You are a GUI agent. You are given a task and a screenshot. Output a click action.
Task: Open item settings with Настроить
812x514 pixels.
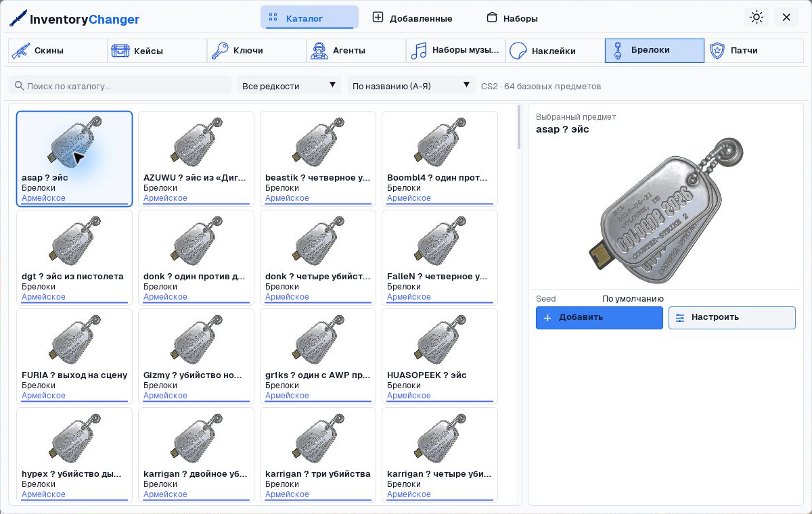[732, 318]
